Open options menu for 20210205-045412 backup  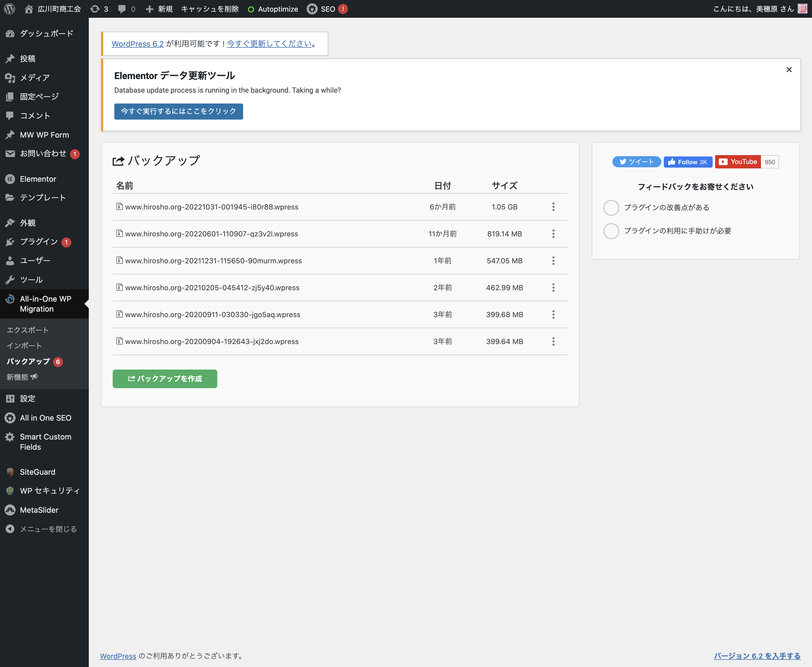click(553, 287)
